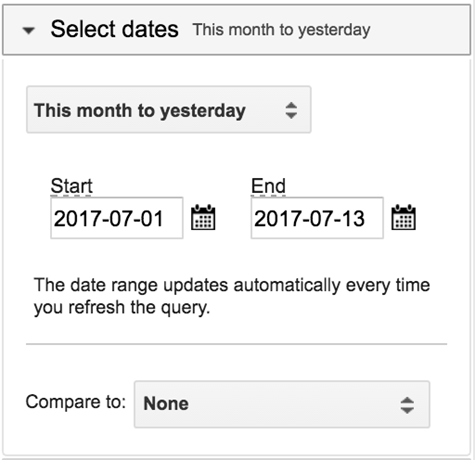Collapse the Select dates section using the triangle
Image resolution: width=475 pixels, height=460 pixels.
tap(29, 31)
